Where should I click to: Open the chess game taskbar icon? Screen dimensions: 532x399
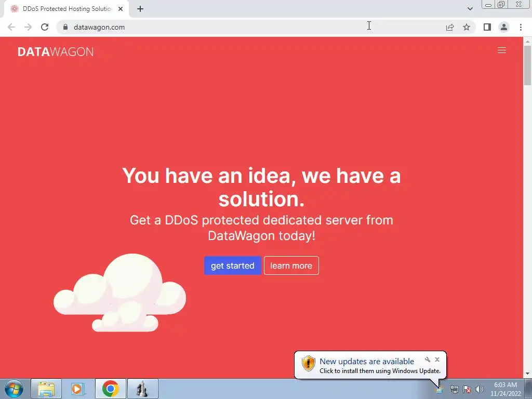142,389
